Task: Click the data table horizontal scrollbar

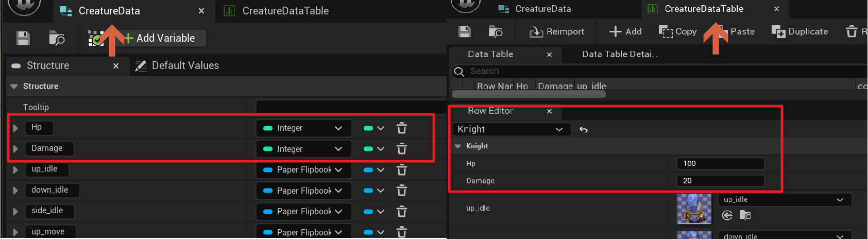Action: click(529, 94)
